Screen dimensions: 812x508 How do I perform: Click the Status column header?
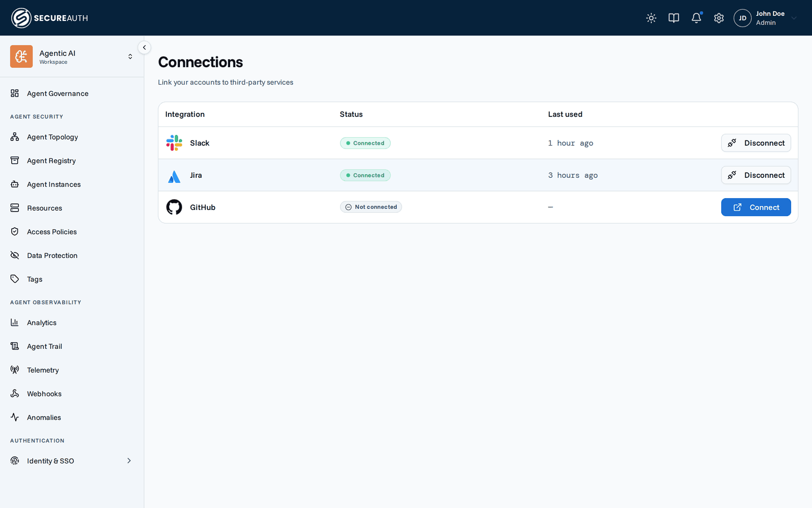point(351,114)
